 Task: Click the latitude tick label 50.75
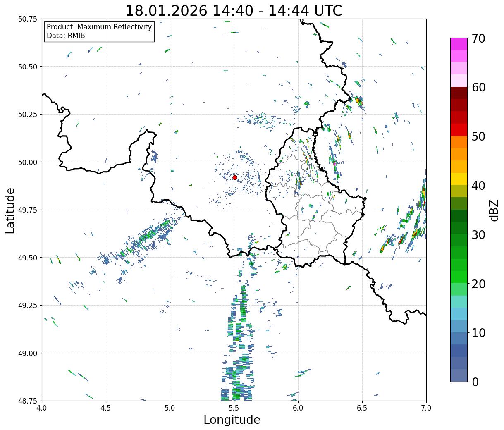28,19
